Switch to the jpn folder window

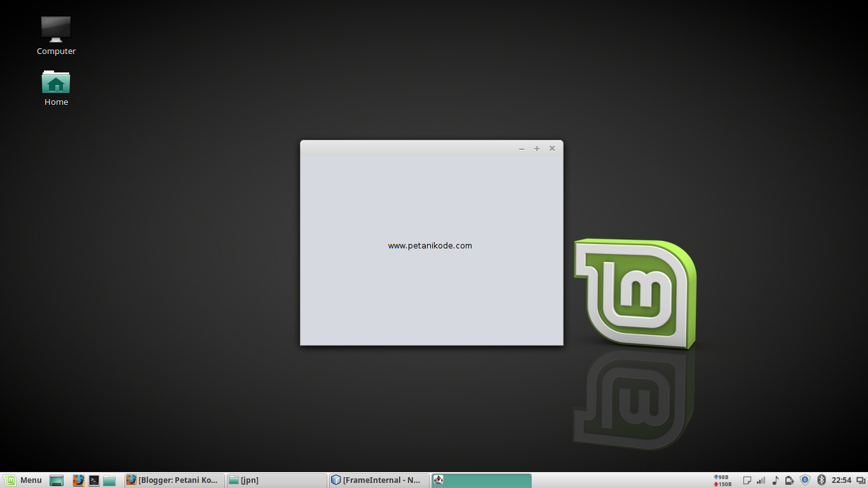click(277, 480)
